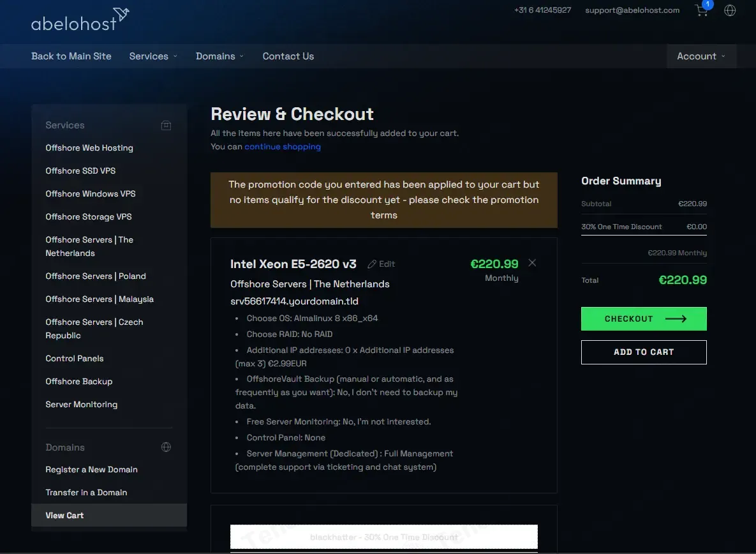Click the Order Summary heading
The width and height of the screenshot is (756, 554).
coord(621,181)
